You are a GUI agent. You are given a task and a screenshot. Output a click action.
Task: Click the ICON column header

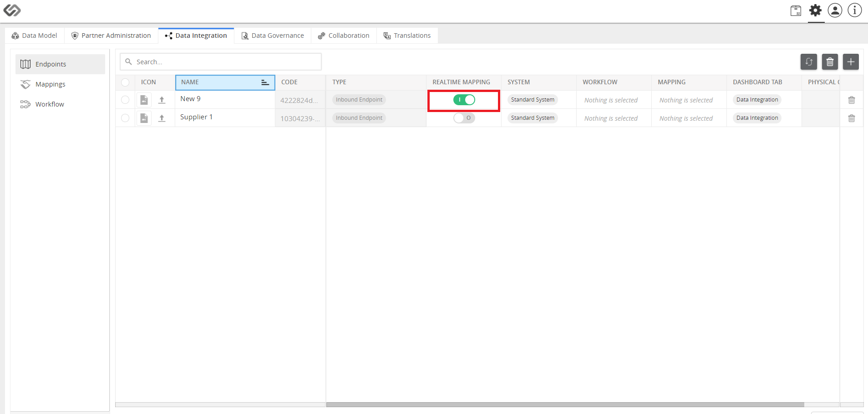(x=155, y=82)
